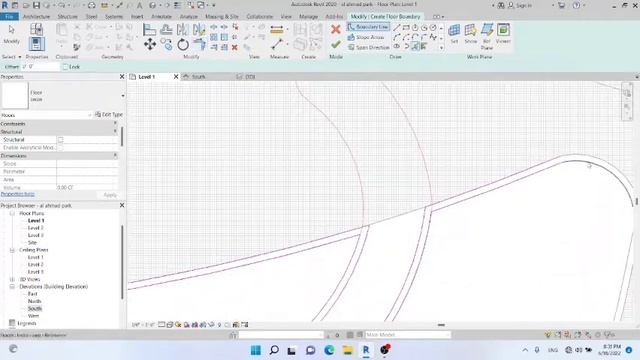Screen dimensions: 640x360
Task: Click the Offset input field
Action: point(41,67)
